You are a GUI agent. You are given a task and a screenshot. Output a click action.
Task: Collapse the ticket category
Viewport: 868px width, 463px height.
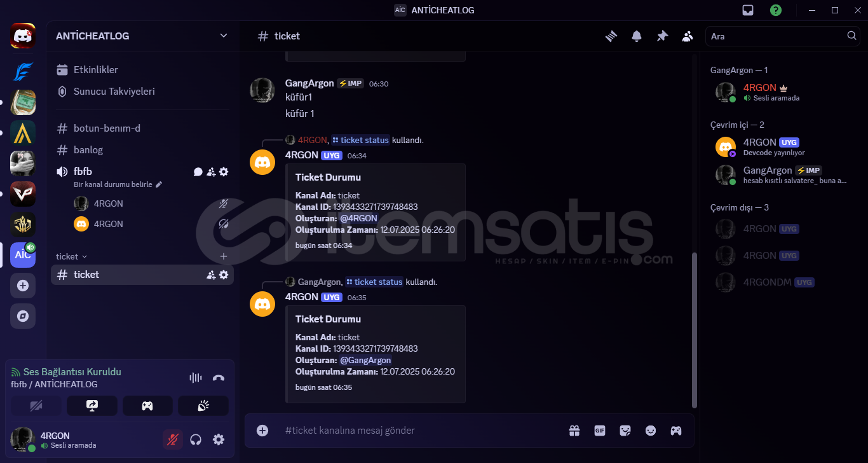tap(72, 256)
